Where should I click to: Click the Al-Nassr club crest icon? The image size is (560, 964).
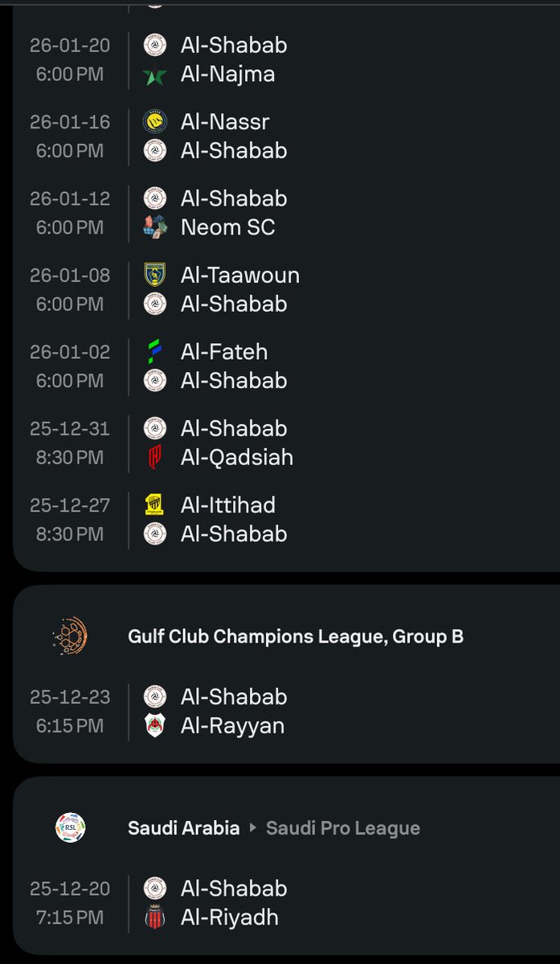pyautogui.click(x=155, y=122)
